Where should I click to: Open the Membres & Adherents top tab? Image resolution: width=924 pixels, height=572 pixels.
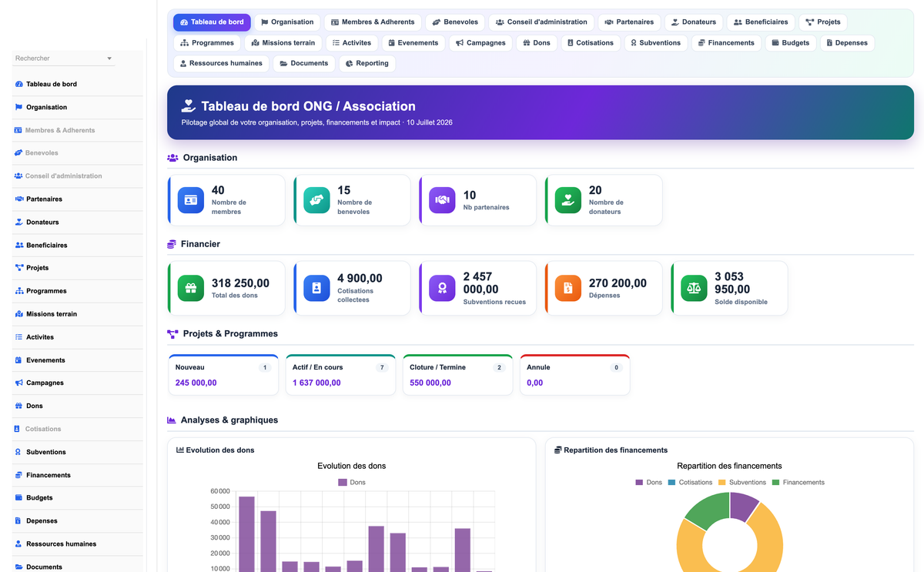pyautogui.click(x=373, y=22)
